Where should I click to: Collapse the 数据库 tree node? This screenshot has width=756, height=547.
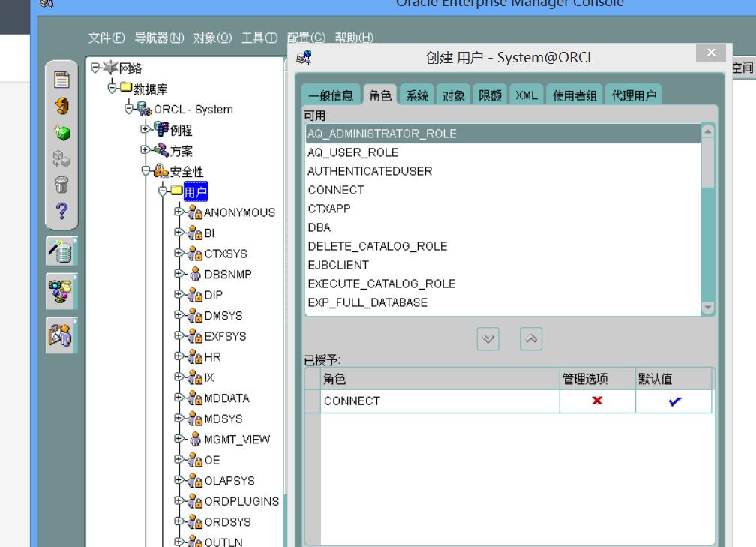coord(112,88)
